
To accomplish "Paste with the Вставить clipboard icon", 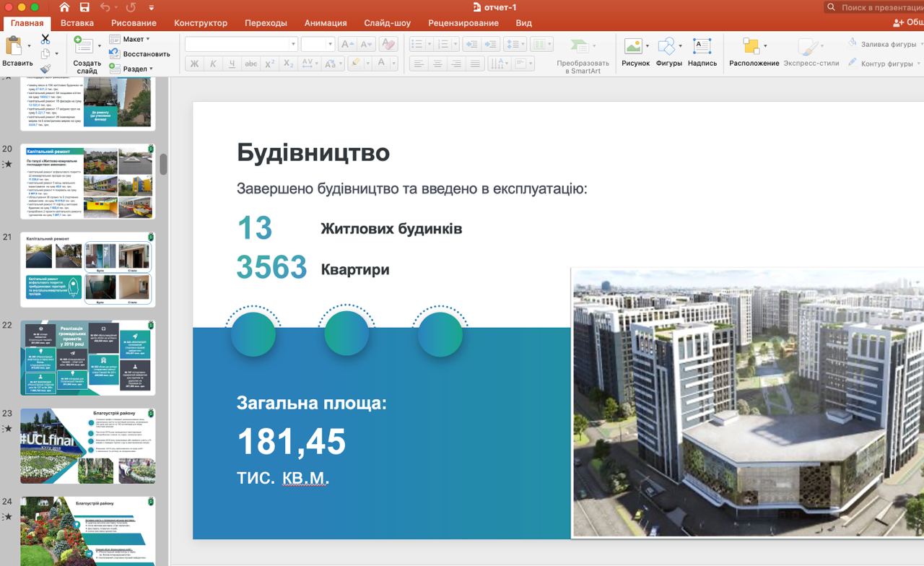I will (14, 46).
